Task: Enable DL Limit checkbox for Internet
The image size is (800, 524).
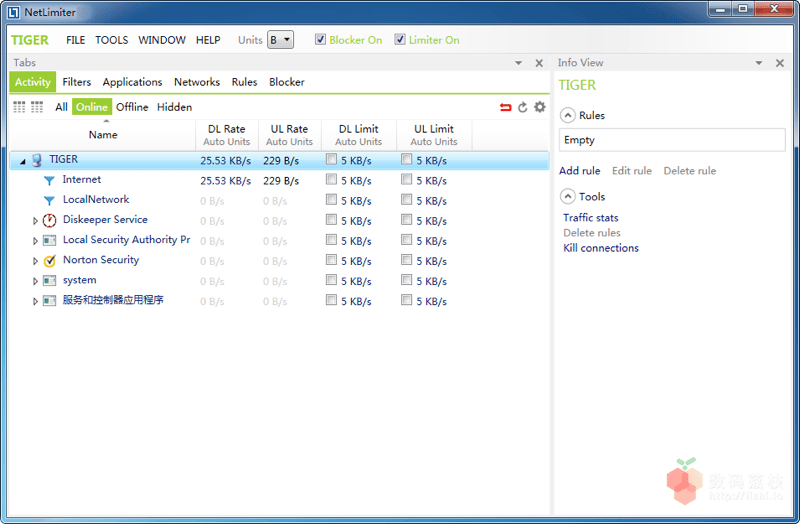Action: [331, 179]
